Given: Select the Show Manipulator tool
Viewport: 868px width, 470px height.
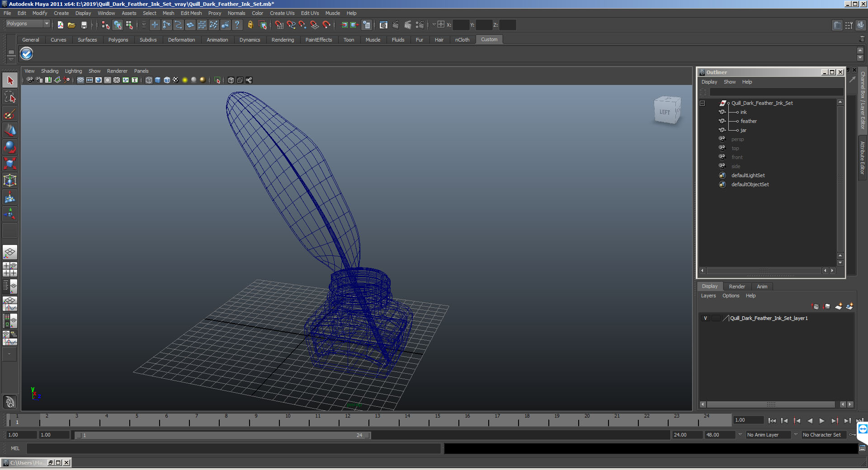Looking at the screenshot, I should pos(10,213).
